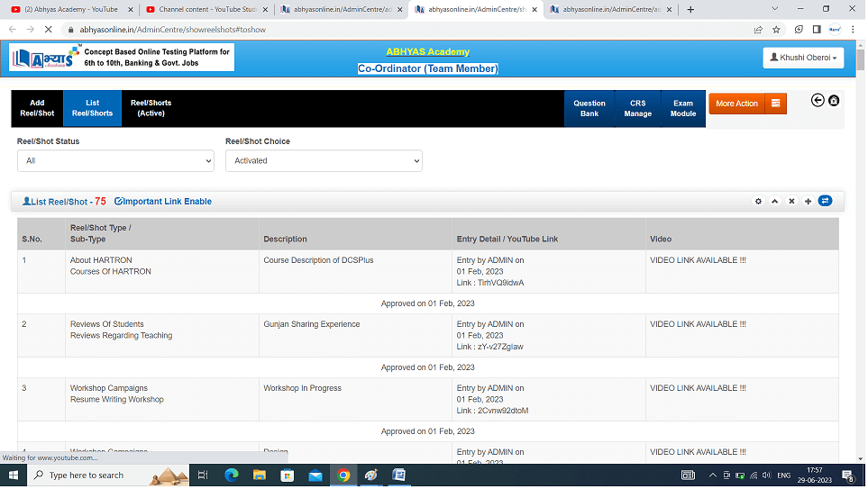
Task: Open the Reel/Shorts (Active) tab
Action: click(x=151, y=108)
